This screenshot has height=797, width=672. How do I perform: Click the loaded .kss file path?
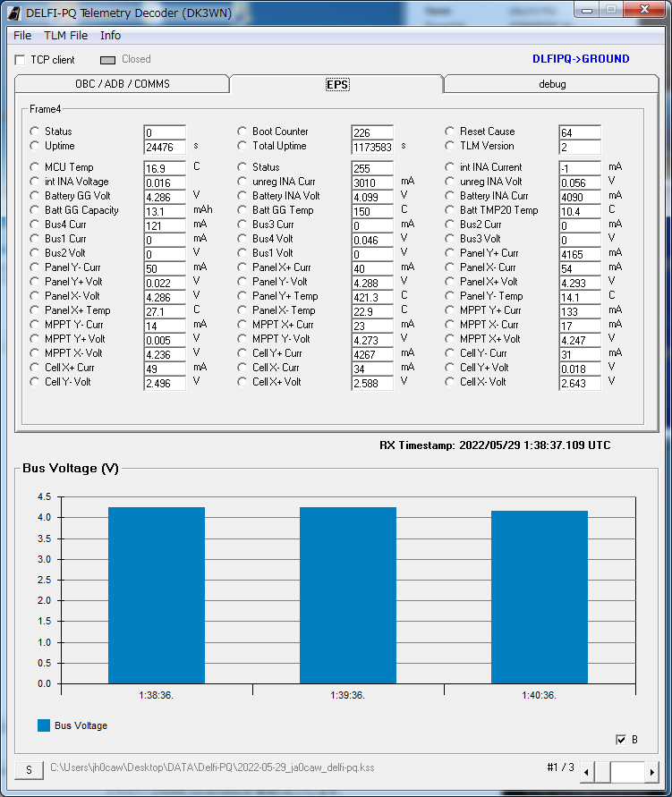212,767
